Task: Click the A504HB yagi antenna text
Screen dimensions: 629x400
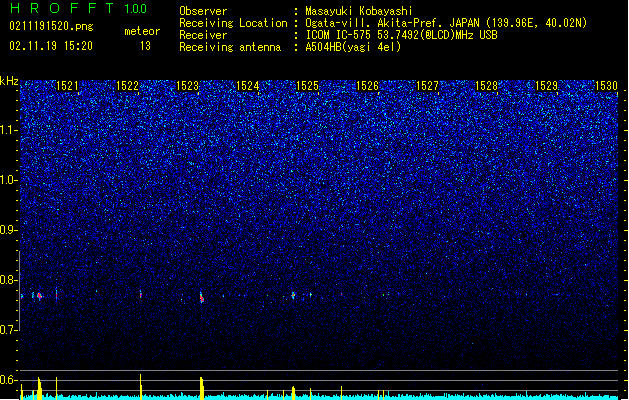Action: [353, 47]
